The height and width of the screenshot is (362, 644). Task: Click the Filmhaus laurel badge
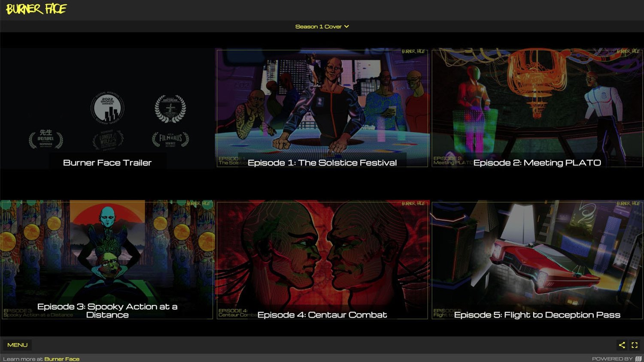[170, 139]
